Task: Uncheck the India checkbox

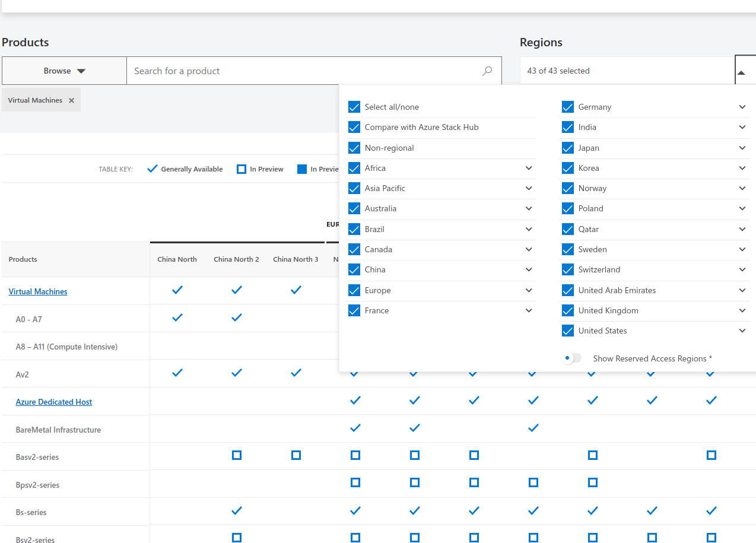Action: pyautogui.click(x=568, y=127)
